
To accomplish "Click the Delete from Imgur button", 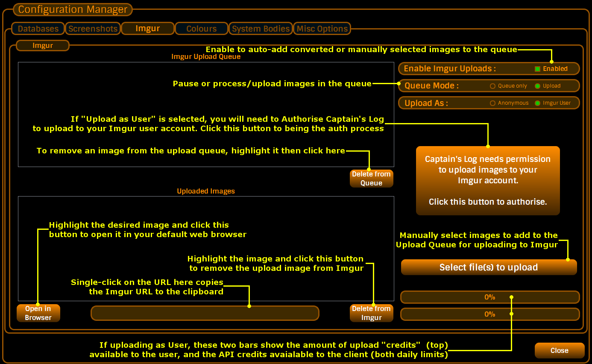I will coord(371,313).
